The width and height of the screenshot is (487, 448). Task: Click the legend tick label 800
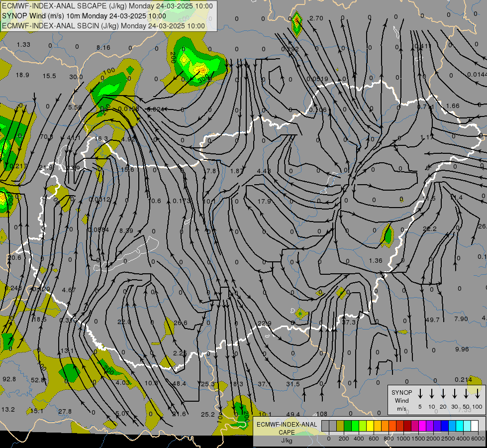tap(389, 439)
